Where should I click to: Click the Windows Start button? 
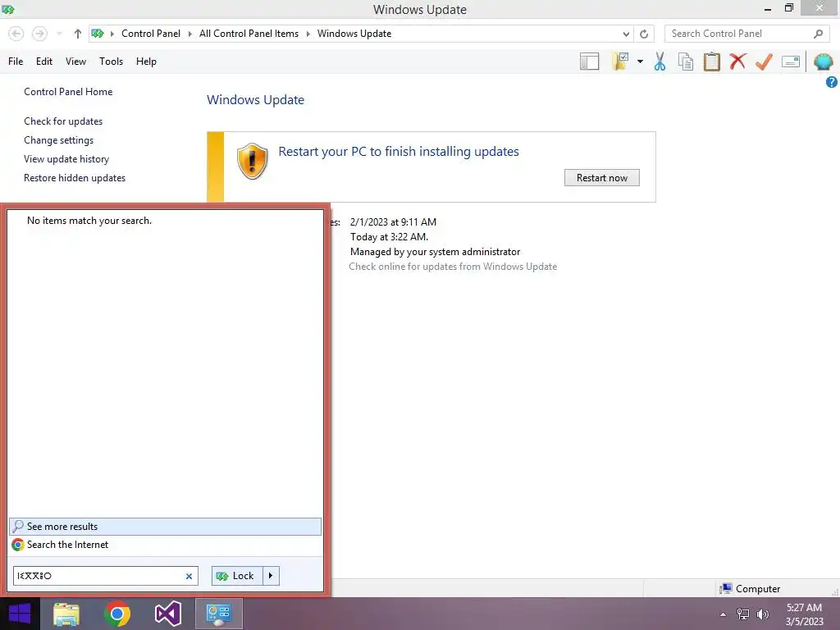tap(20, 614)
